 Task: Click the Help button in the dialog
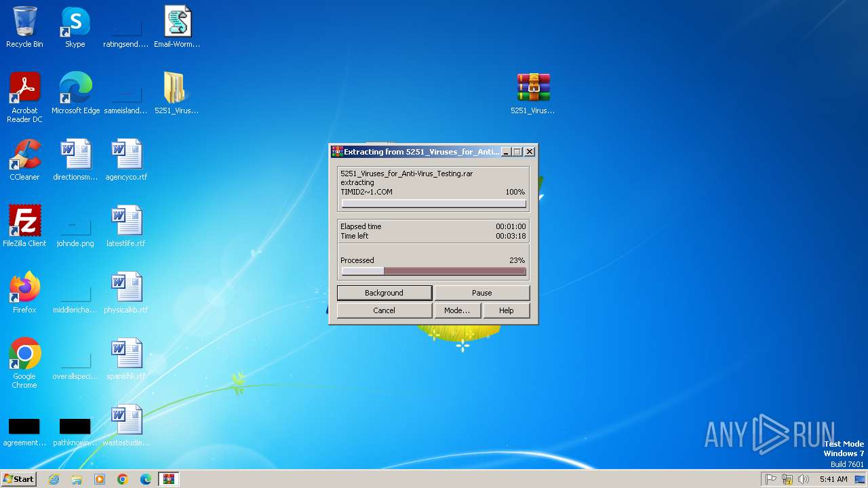[506, 310]
